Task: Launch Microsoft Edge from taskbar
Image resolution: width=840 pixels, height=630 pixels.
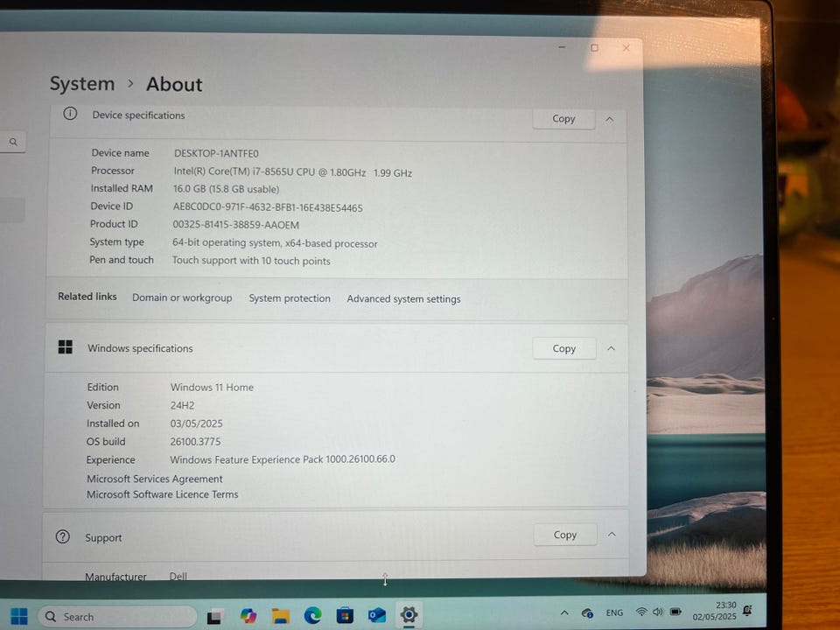Action: (313, 615)
